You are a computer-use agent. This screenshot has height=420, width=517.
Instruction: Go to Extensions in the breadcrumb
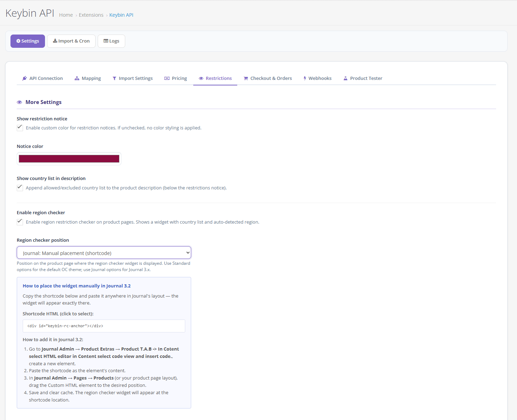coord(91,15)
